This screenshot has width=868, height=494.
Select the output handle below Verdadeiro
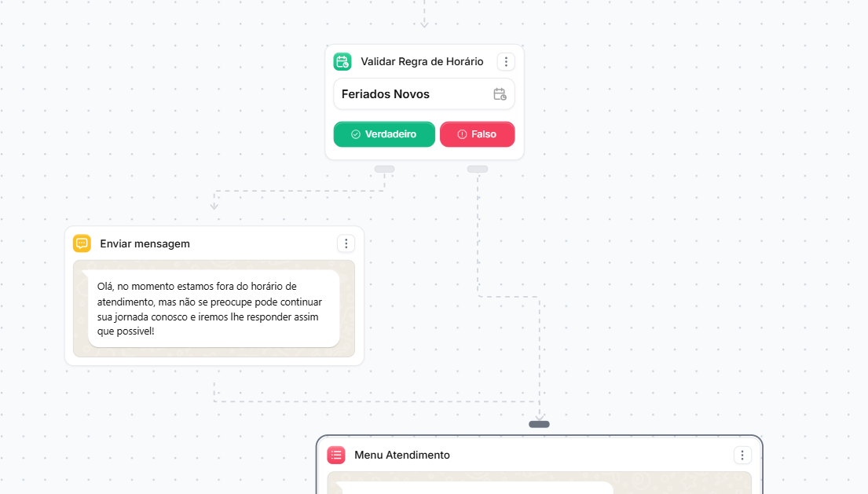[x=384, y=170]
